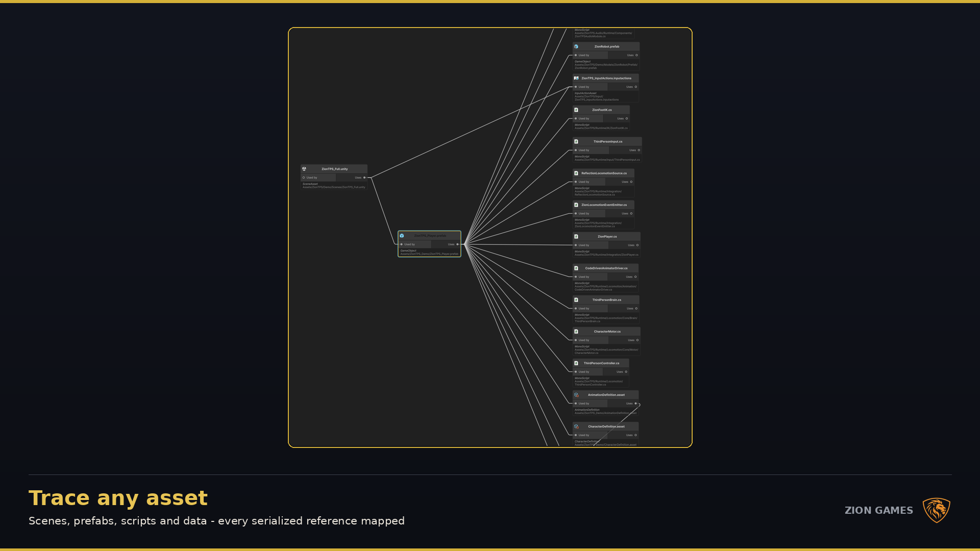Click the Used by port on ThirdPersonInput.cs node

pyautogui.click(x=576, y=150)
